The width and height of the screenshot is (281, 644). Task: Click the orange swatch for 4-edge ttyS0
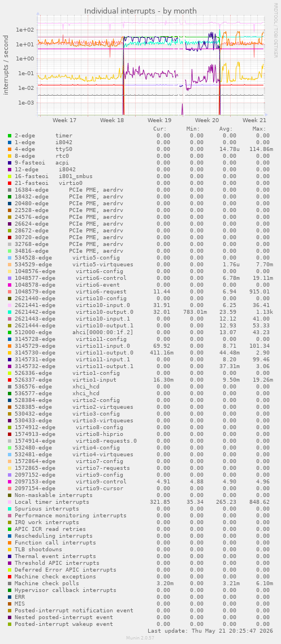point(10,149)
